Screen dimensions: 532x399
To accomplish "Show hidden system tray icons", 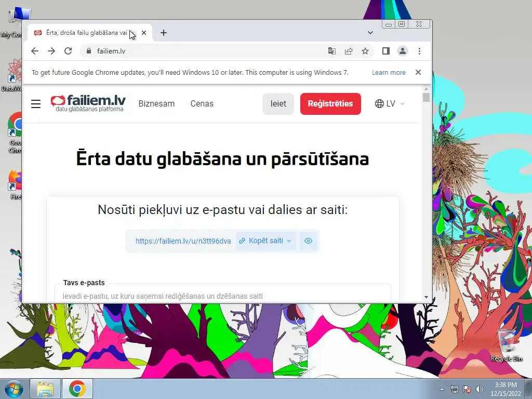I will [x=442, y=389].
